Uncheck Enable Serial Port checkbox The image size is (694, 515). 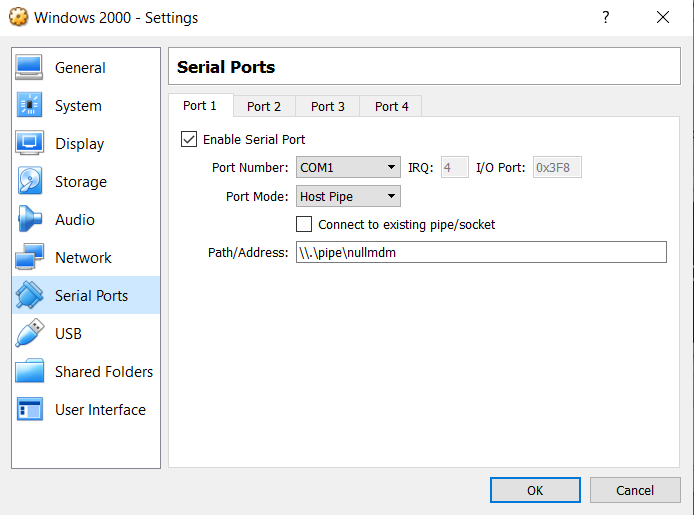point(189,139)
